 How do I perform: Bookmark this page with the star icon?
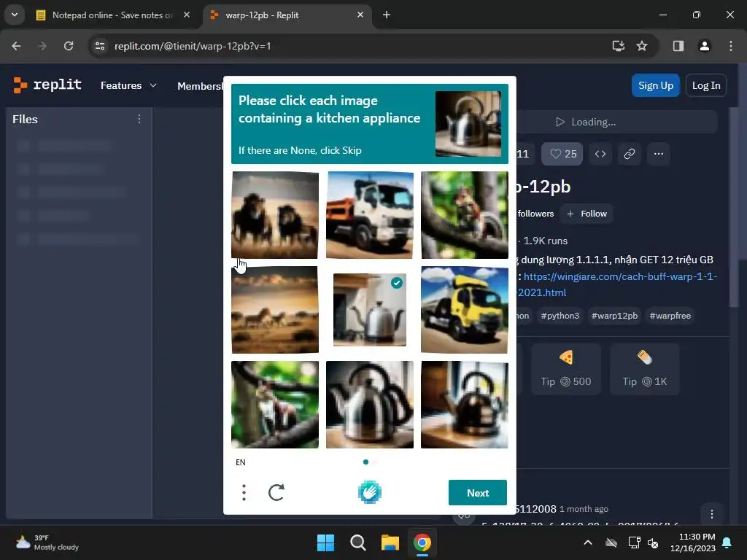[642, 46]
